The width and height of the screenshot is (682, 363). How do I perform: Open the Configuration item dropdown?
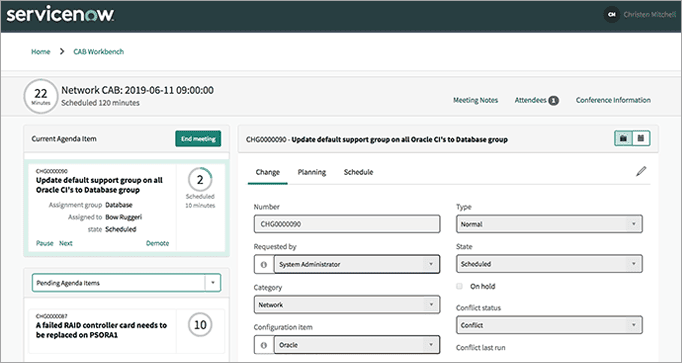[x=357, y=345]
